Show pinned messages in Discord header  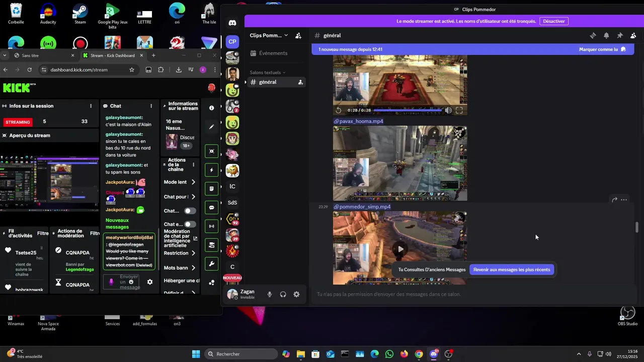pos(620,35)
